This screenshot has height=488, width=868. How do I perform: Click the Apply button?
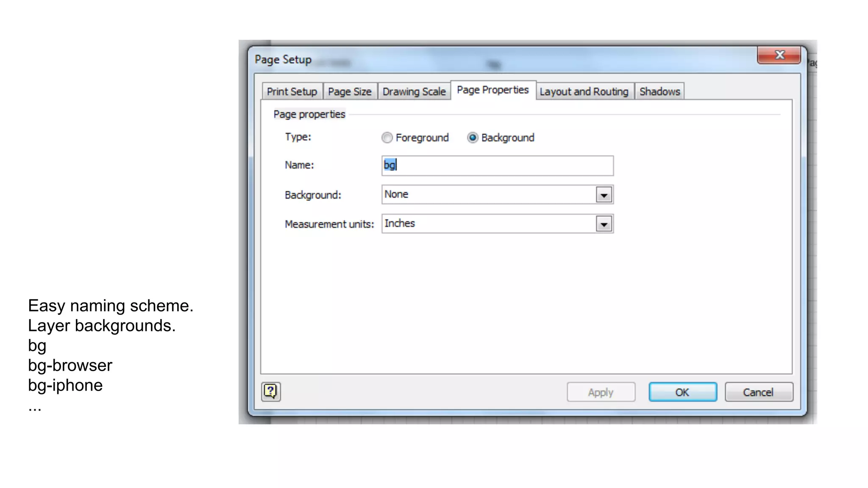click(601, 392)
